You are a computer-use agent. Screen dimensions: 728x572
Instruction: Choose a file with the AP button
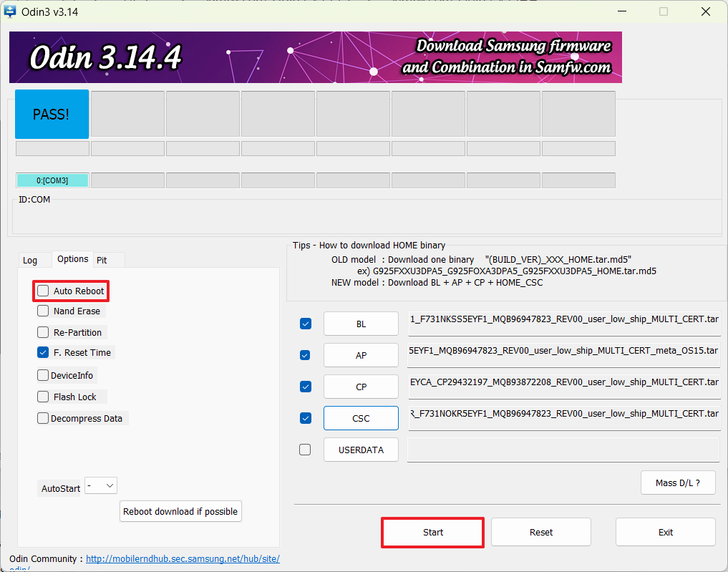361,355
